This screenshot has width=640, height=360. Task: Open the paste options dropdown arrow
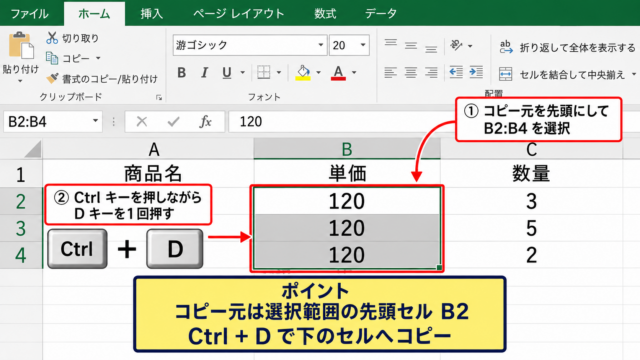click(20, 81)
